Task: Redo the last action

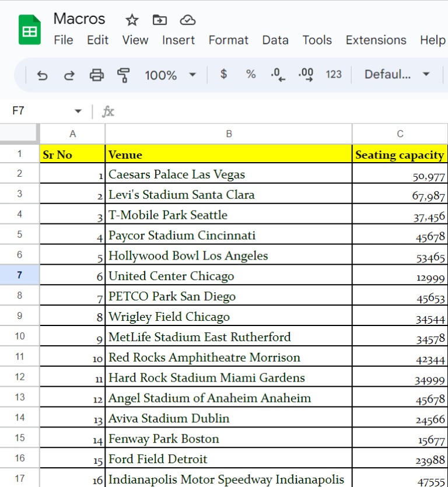Action: [x=69, y=75]
